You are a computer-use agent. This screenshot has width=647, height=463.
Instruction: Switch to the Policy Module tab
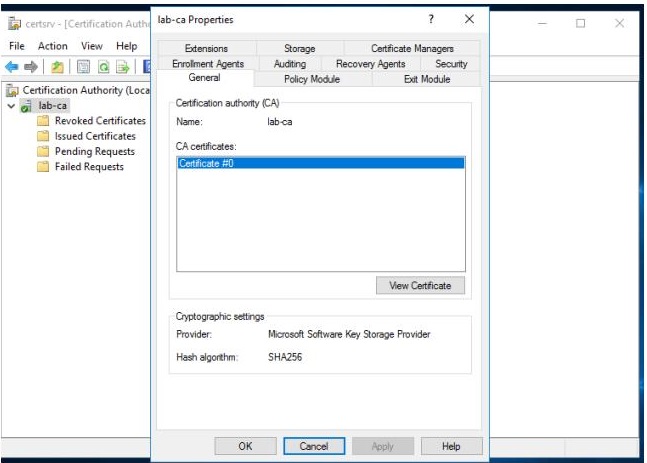tap(311, 79)
